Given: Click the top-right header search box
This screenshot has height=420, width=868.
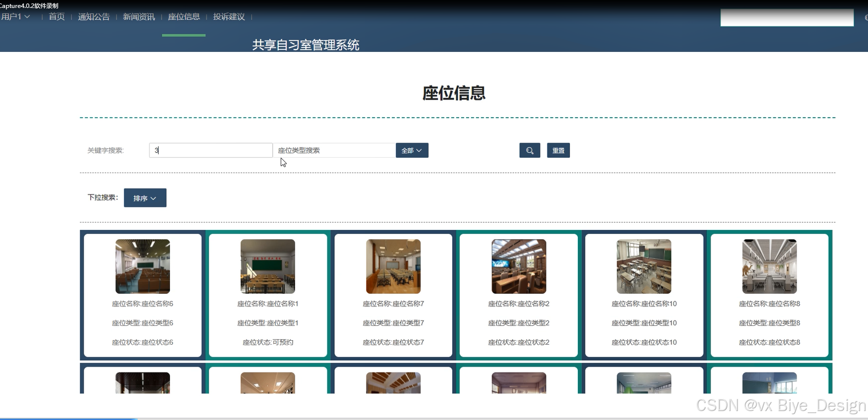Looking at the screenshot, I should [787, 17].
